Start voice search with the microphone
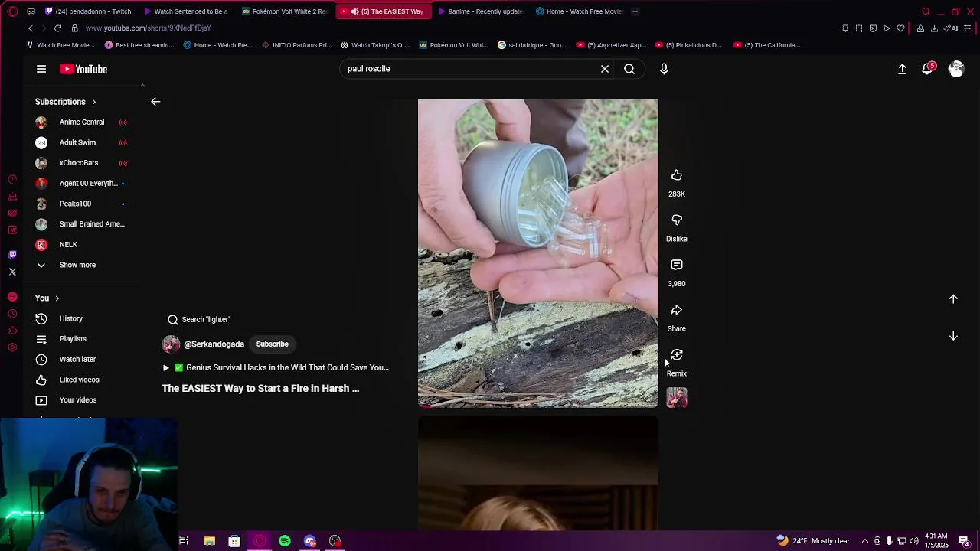 click(664, 69)
